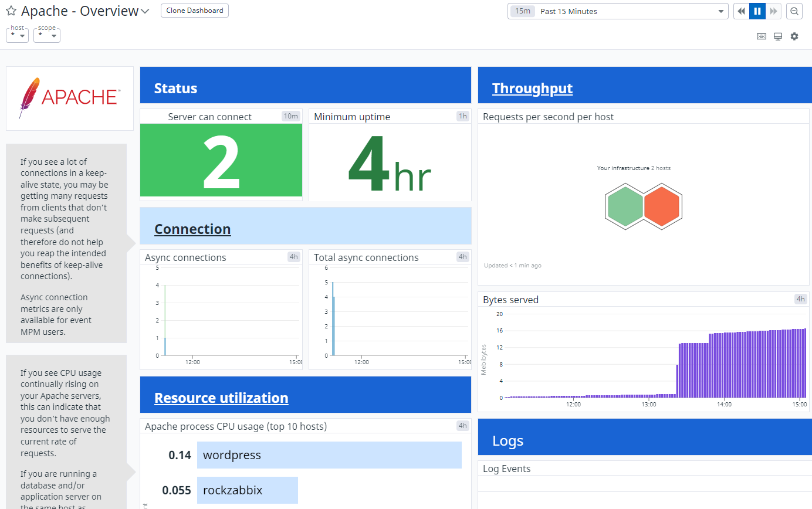The height and width of the screenshot is (509, 812).
Task: Zoom out the time range magnifier icon
Action: (x=794, y=11)
